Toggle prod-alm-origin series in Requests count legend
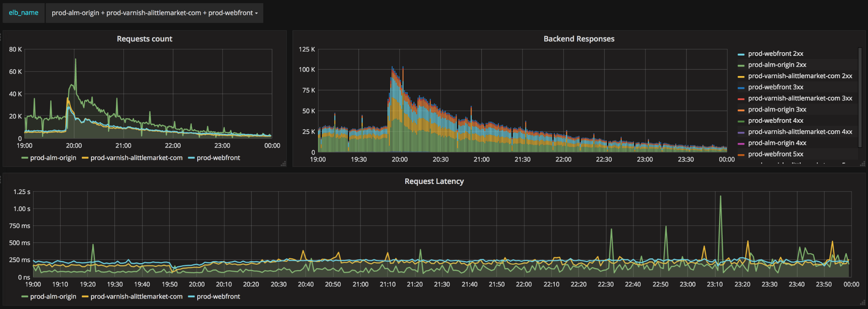The height and width of the screenshot is (309, 868). [53, 158]
